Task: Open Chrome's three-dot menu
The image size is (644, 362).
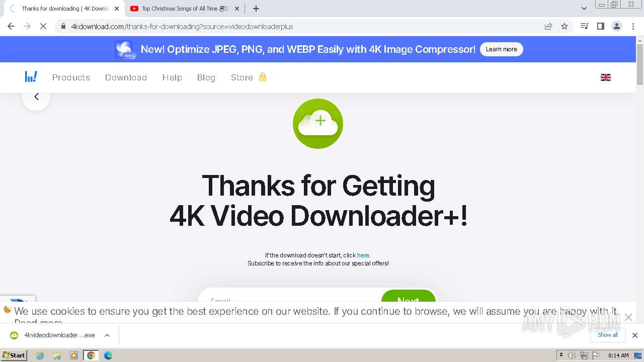Action: [x=633, y=26]
